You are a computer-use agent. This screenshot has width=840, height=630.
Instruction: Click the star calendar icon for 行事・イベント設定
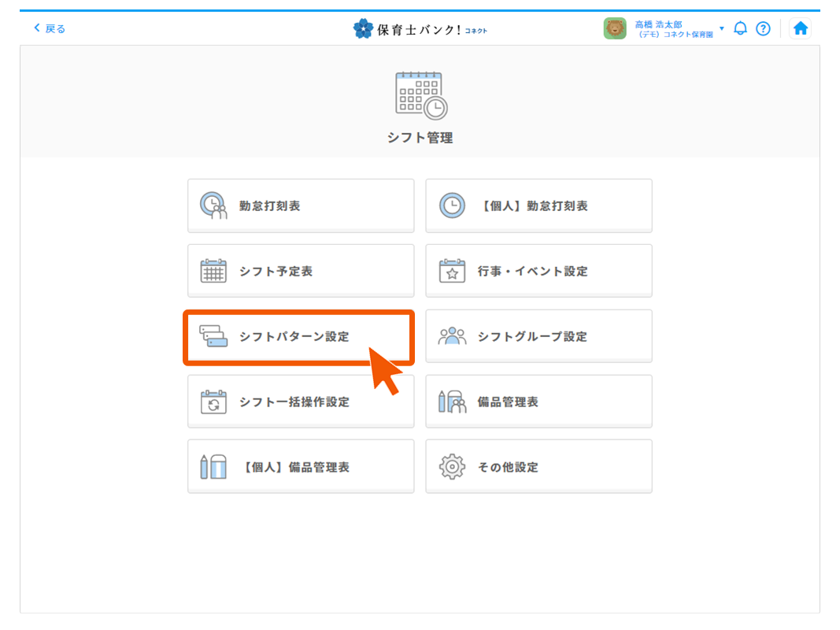[452, 272]
